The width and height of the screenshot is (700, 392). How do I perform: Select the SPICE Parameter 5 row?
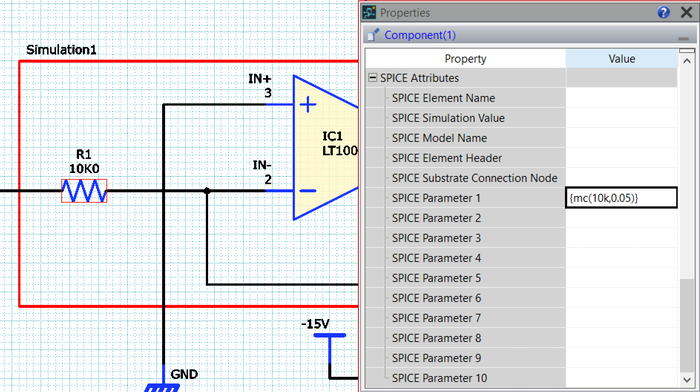pyautogui.click(x=521, y=278)
